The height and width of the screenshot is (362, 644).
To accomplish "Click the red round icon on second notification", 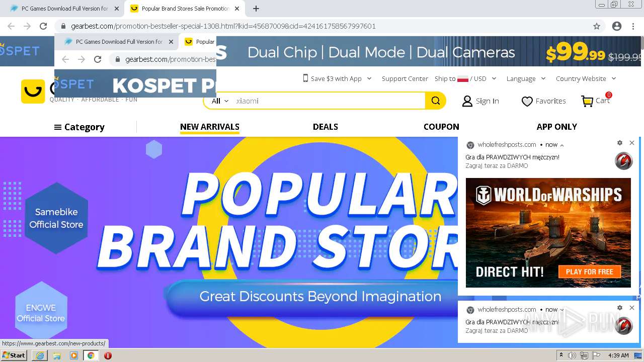I will pyautogui.click(x=624, y=326).
